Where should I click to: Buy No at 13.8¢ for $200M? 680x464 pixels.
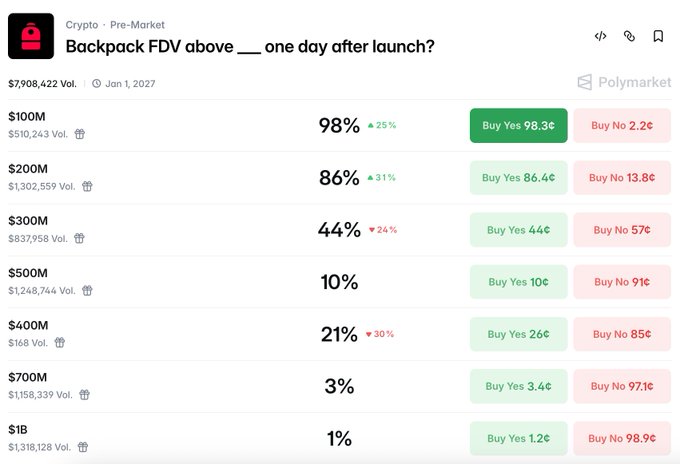(622, 178)
